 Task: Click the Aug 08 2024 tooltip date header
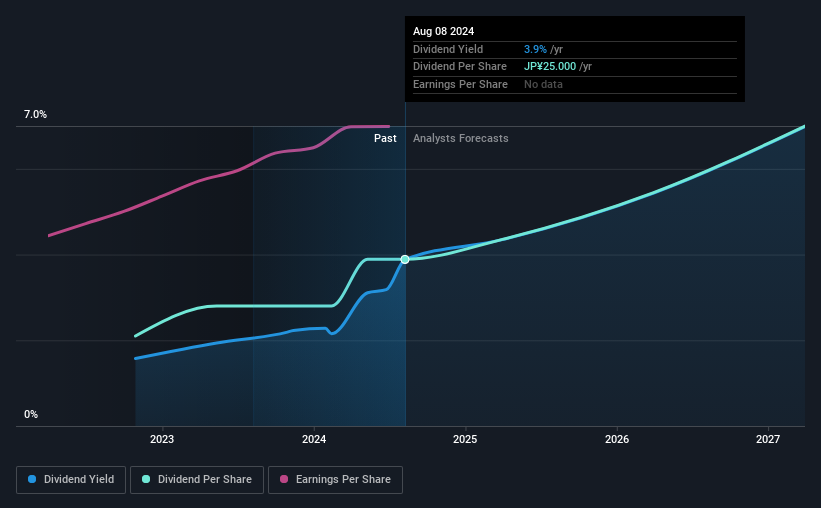click(x=443, y=31)
